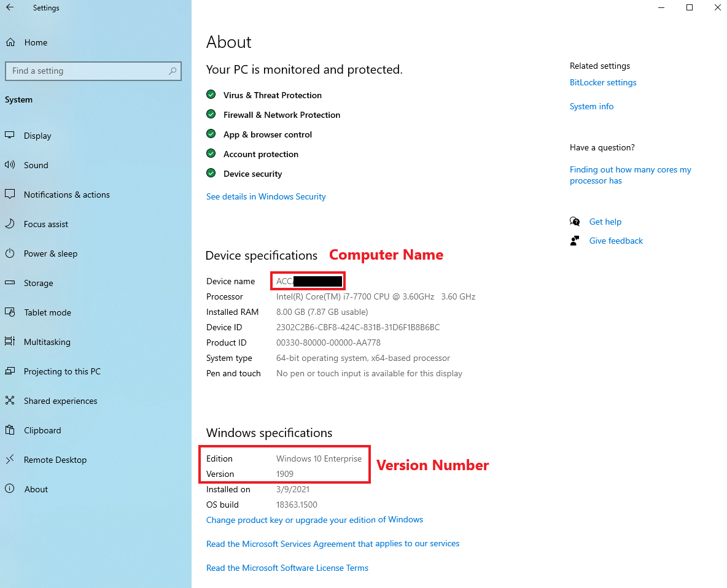This screenshot has width=727, height=588.
Task: Click the About info icon
Action: (x=10, y=489)
